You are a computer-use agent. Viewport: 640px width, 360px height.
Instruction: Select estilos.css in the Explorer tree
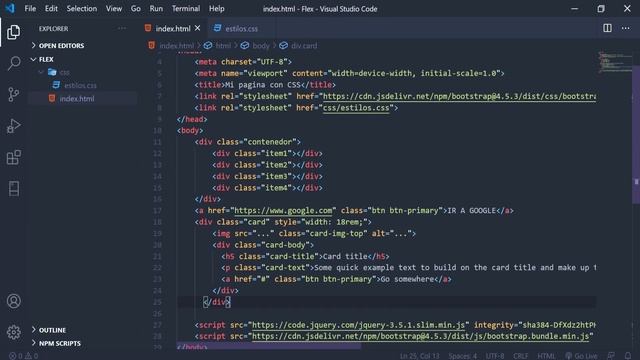coord(80,85)
